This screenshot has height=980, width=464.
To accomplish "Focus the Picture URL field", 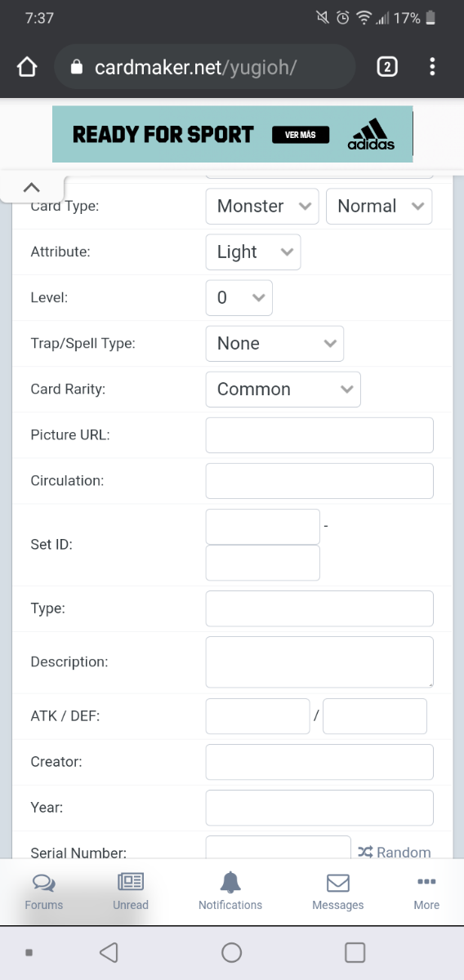I will 319,434.
